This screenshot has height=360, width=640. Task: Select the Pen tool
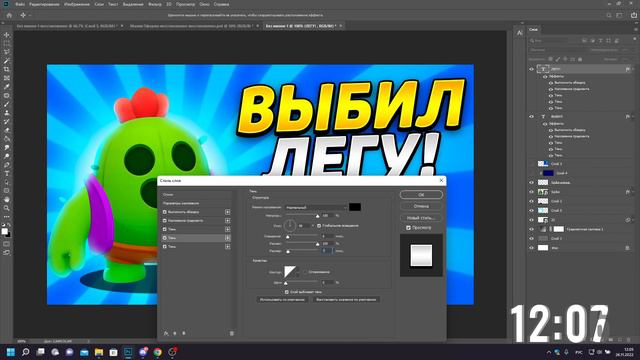tap(7, 165)
